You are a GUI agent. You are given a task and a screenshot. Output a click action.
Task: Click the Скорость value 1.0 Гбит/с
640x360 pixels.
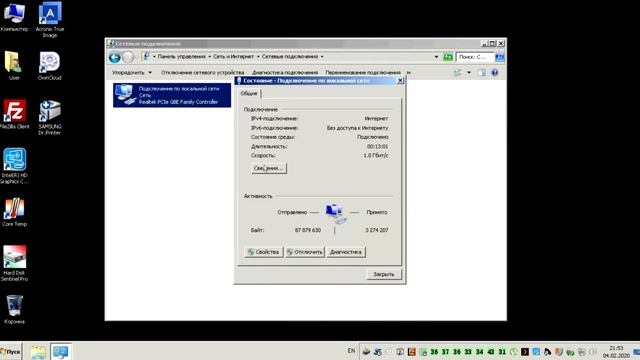376,156
